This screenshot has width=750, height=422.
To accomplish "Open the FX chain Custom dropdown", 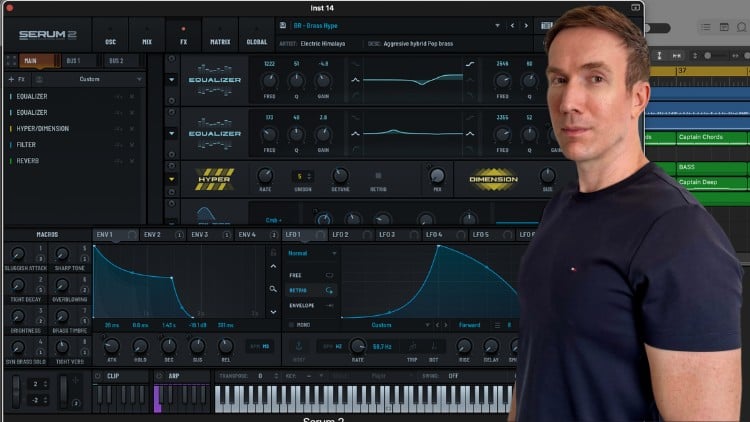I will coord(89,79).
